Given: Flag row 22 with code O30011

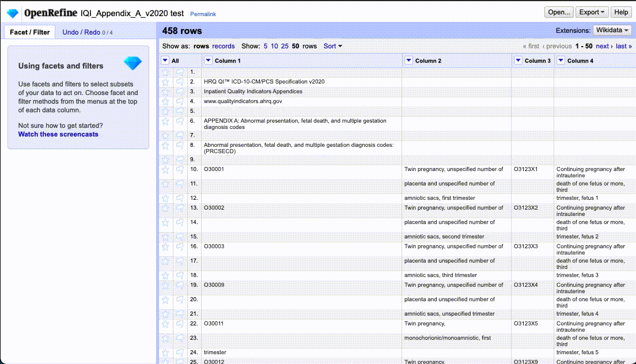Looking at the screenshot, I should click(180, 324).
